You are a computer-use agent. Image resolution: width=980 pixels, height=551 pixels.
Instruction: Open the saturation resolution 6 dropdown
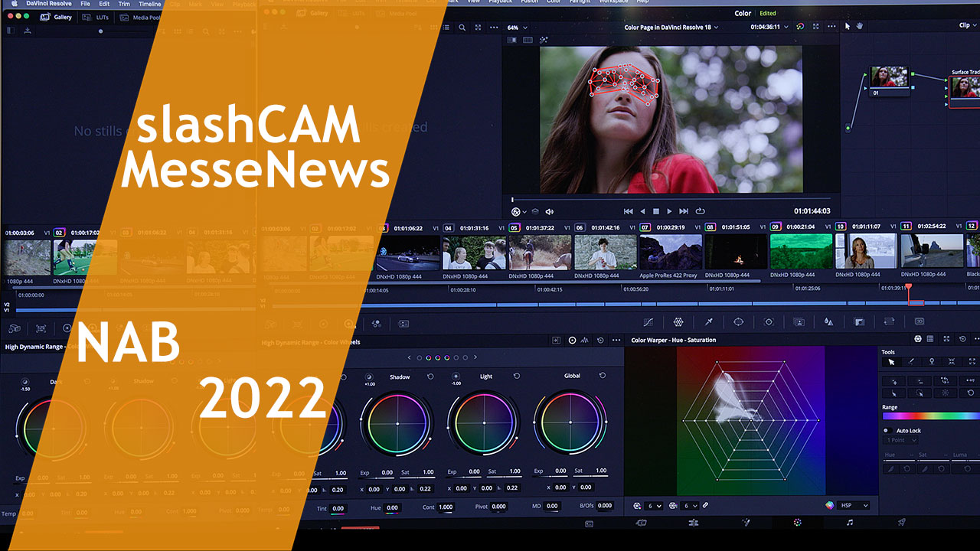[x=689, y=506]
